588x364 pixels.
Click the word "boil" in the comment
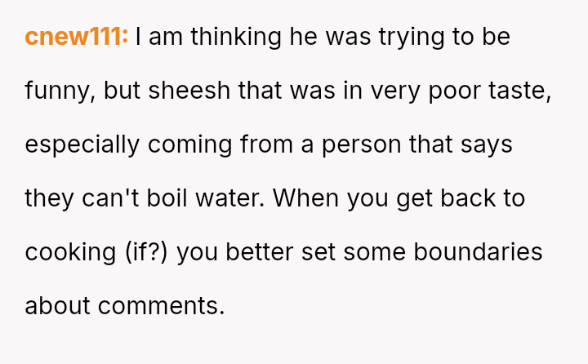point(167,198)
